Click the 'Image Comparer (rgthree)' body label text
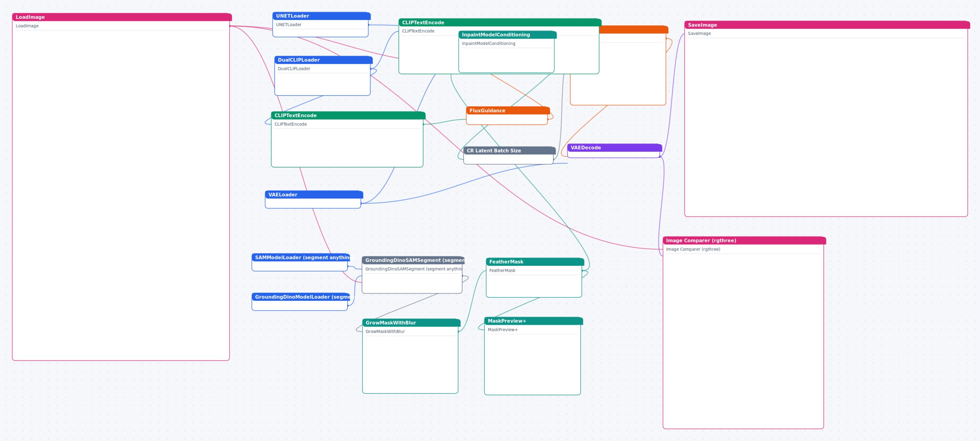 pos(693,249)
